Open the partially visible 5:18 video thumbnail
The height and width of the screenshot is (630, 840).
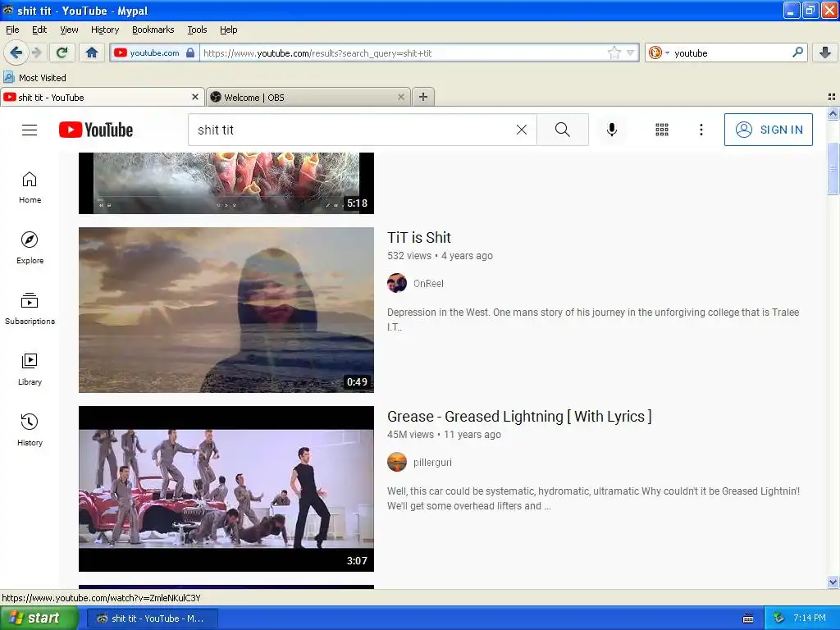(x=226, y=183)
